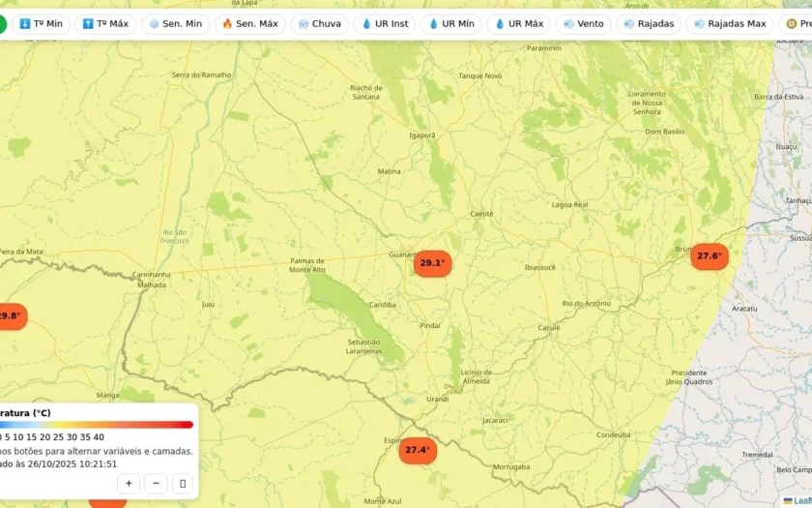Open the partially visible Pre pressure button

point(796,24)
